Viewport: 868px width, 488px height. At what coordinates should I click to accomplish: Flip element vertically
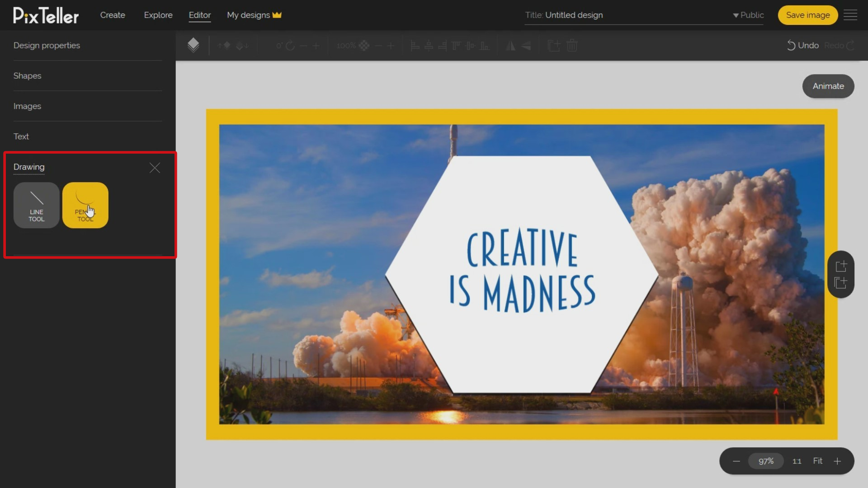pos(526,46)
